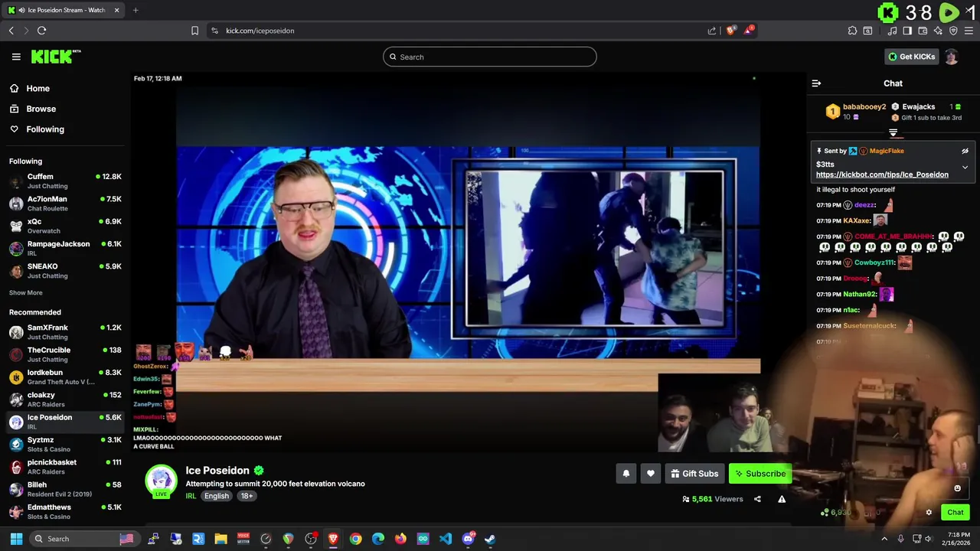The image size is (980, 551).
Task: Reload the page
Action: (x=41, y=31)
